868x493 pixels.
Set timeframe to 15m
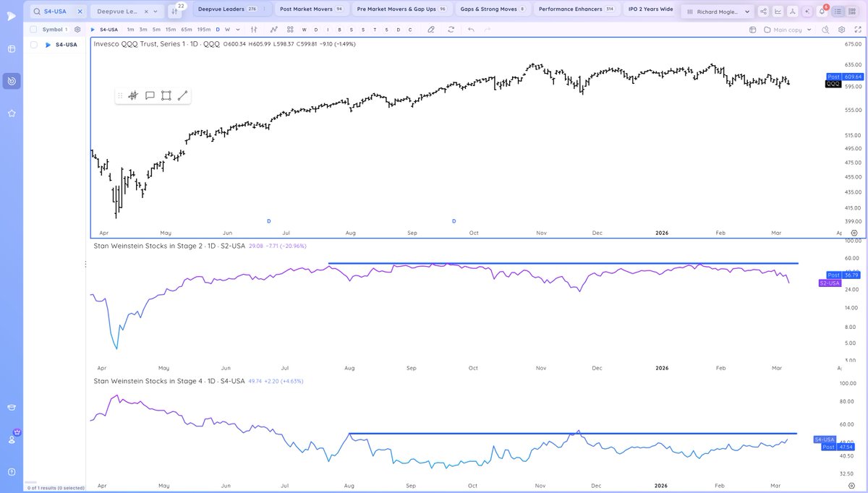click(170, 30)
